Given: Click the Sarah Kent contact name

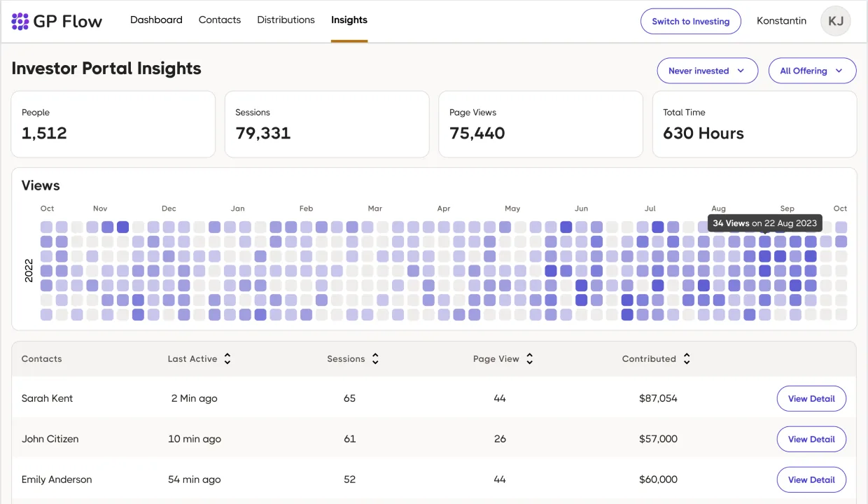Looking at the screenshot, I should pyautogui.click(x=47, y=398).
